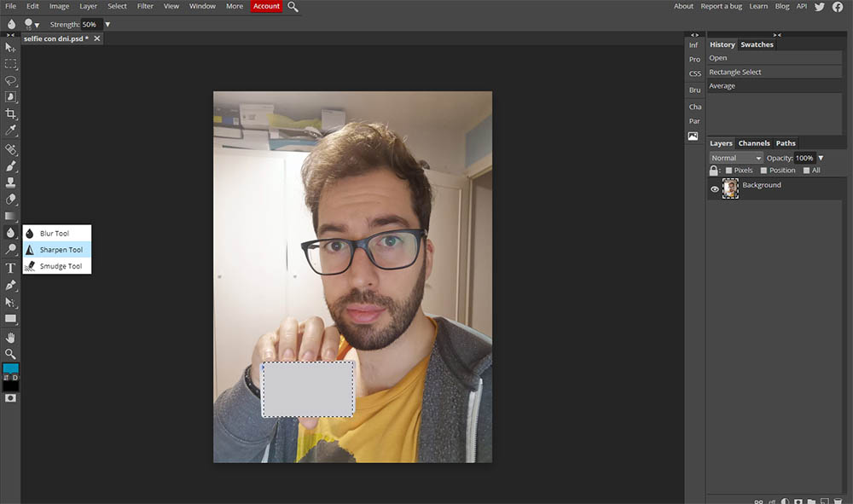Hide the Background layer using eye icon

pos(715,189)
